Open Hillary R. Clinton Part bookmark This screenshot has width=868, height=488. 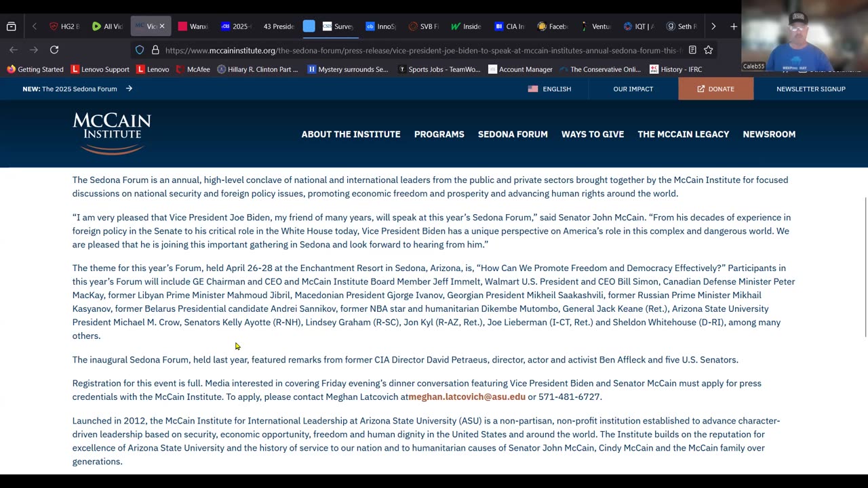257,69
